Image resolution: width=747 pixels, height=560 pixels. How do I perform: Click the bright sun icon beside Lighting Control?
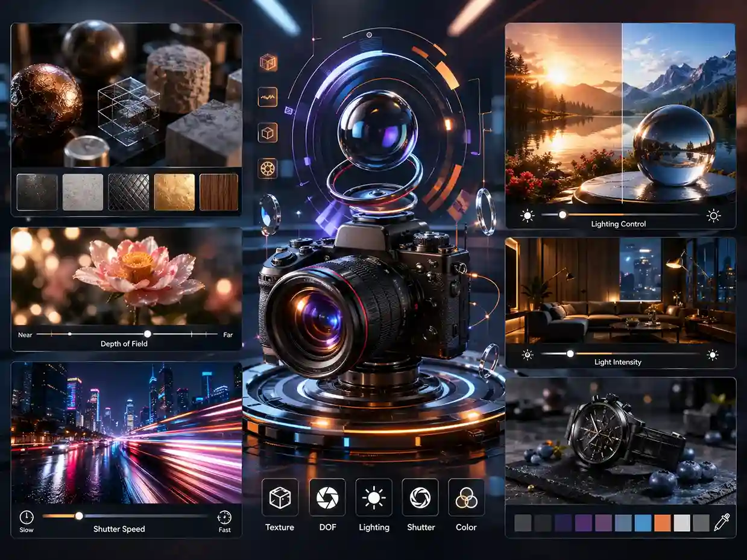pos(714,215)
